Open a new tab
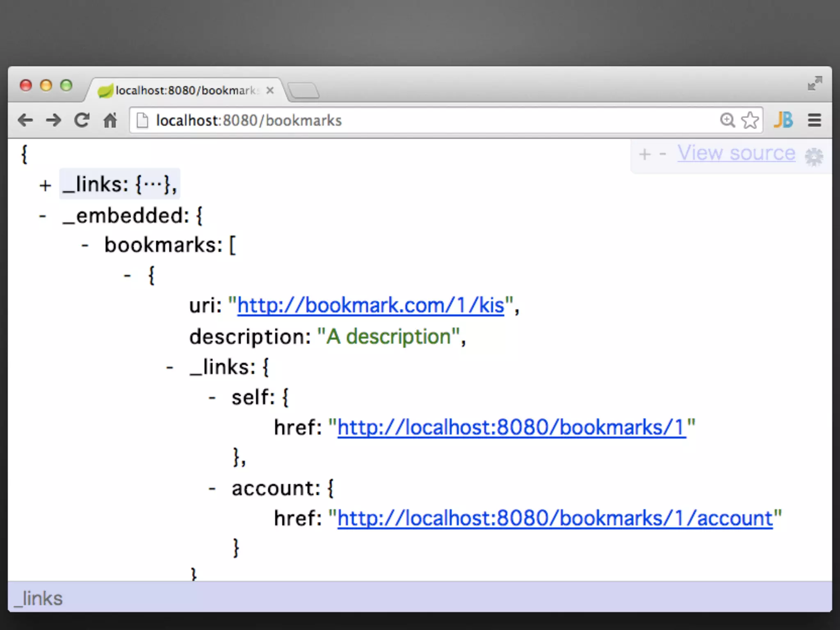Viewport: 840px width, 630px height. coord(304,90)
